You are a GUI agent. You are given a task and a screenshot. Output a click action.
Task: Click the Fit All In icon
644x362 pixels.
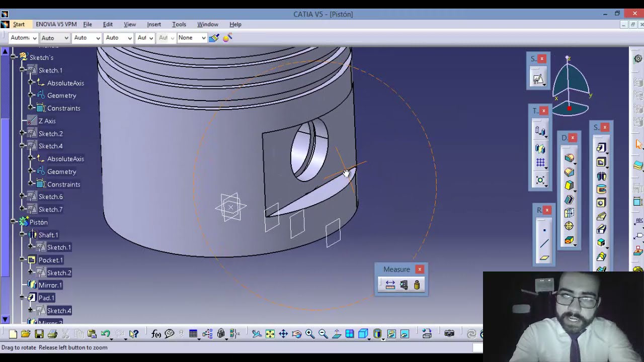270,334
